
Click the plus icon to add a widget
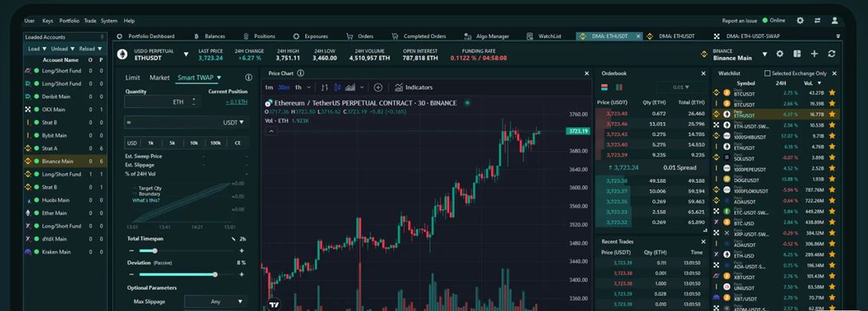[x=815, y=53]
